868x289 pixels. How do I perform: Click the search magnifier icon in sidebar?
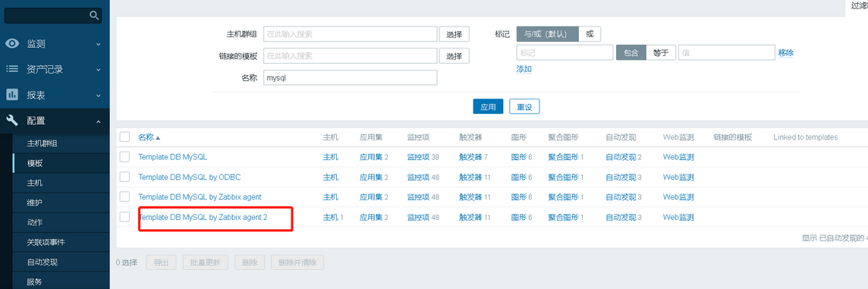click(94, 15)
